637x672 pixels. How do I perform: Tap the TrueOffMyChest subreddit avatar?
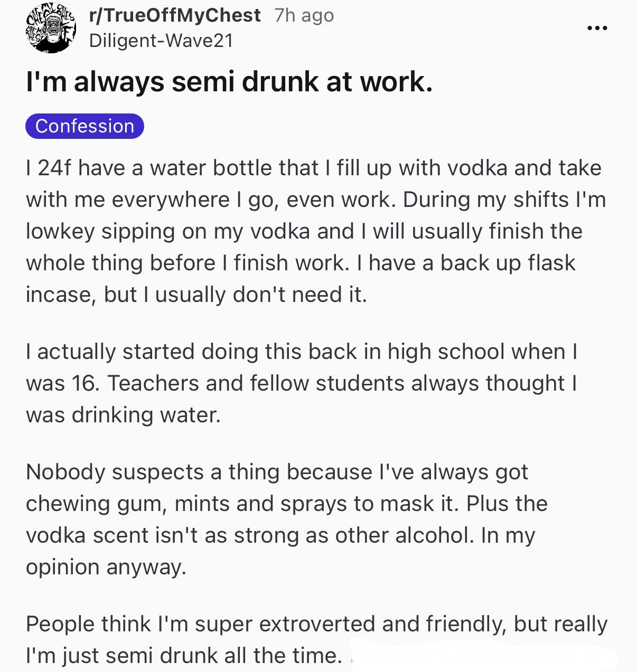(51, 30)
